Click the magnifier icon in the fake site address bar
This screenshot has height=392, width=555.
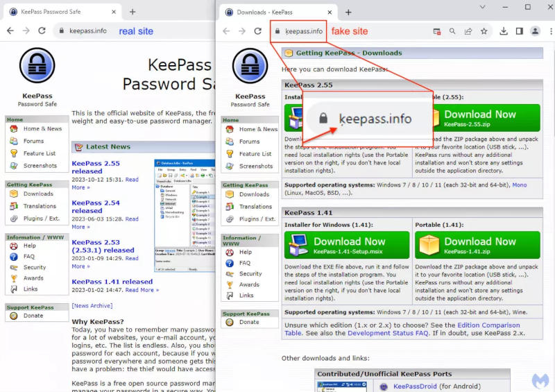[452, 31]
